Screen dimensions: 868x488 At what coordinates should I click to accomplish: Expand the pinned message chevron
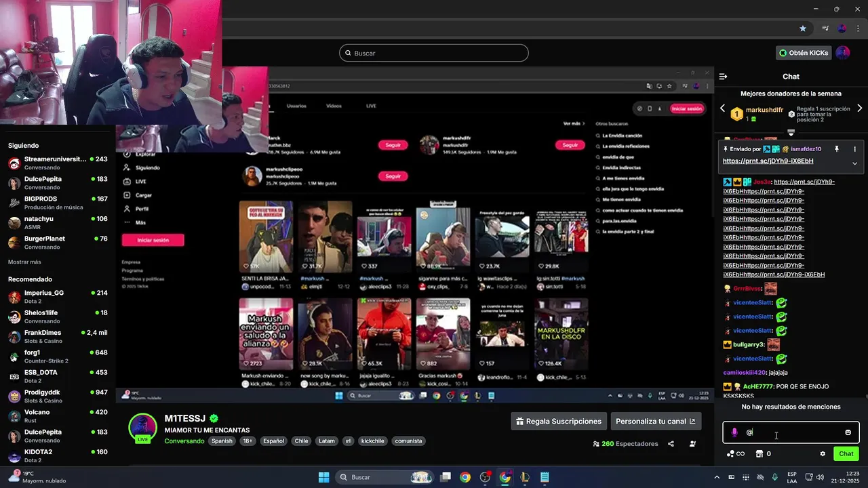(854, 163)
